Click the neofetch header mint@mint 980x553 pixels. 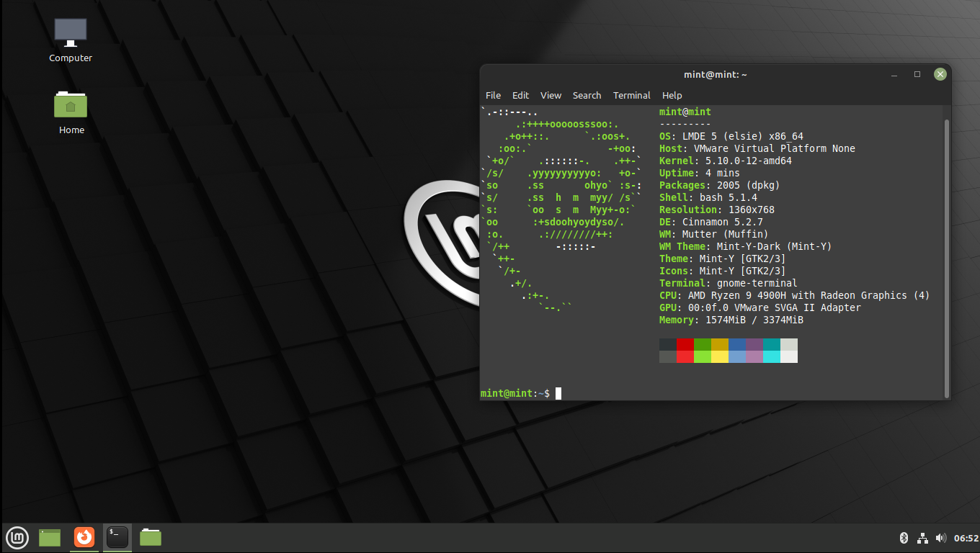click(685, 112)
